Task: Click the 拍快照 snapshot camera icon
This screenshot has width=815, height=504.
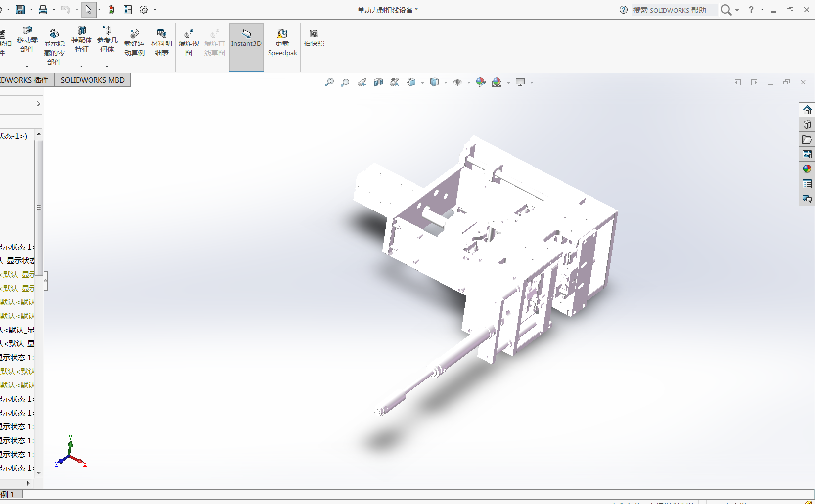Action: (x=314, y=38)
